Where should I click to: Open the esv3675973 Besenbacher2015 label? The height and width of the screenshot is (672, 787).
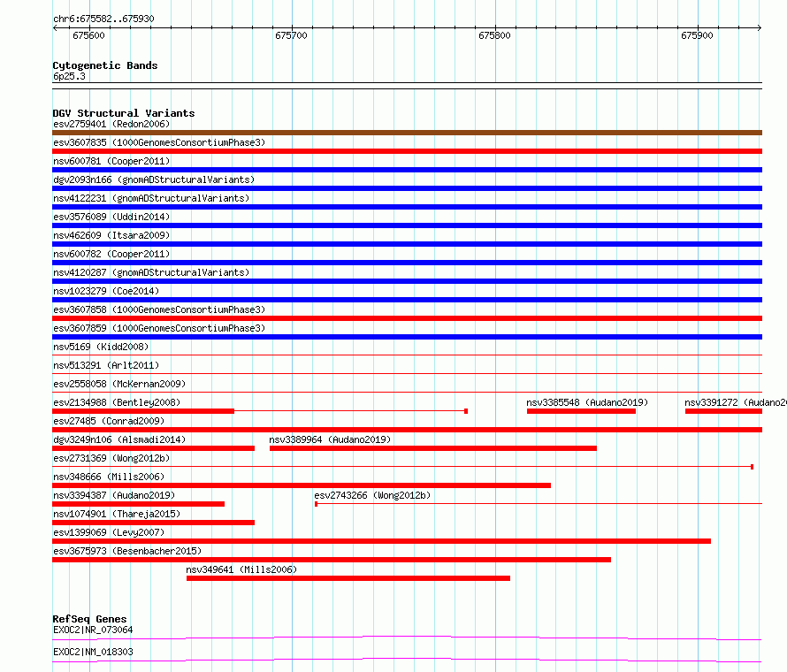pos(127,551)
